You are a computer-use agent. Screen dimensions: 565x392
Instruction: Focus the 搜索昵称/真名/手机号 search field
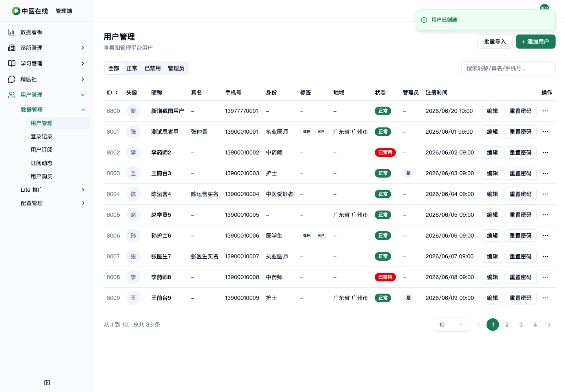coord(508,68)
